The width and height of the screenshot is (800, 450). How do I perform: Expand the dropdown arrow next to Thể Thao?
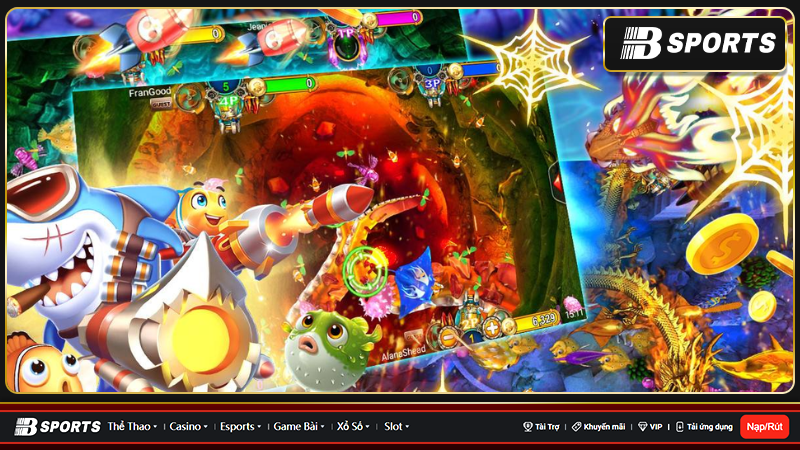tap(155, 427)
